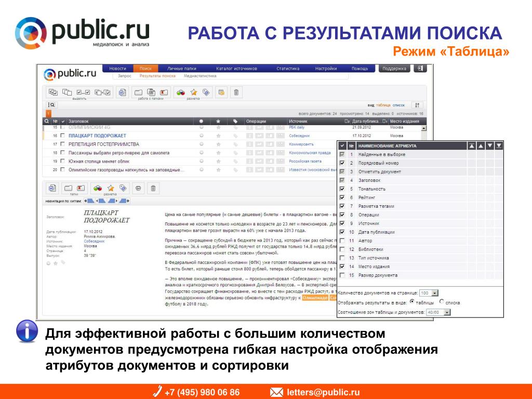
Task: Open the 'Российская газета' source link
Action: 305,162
